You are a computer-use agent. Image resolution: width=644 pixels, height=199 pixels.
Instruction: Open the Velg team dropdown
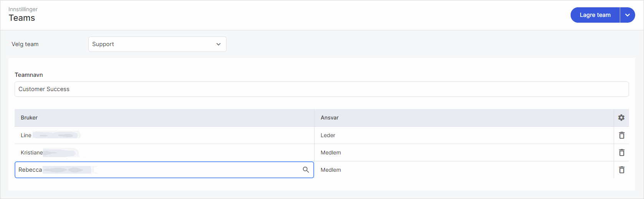(x=157, y=44)
